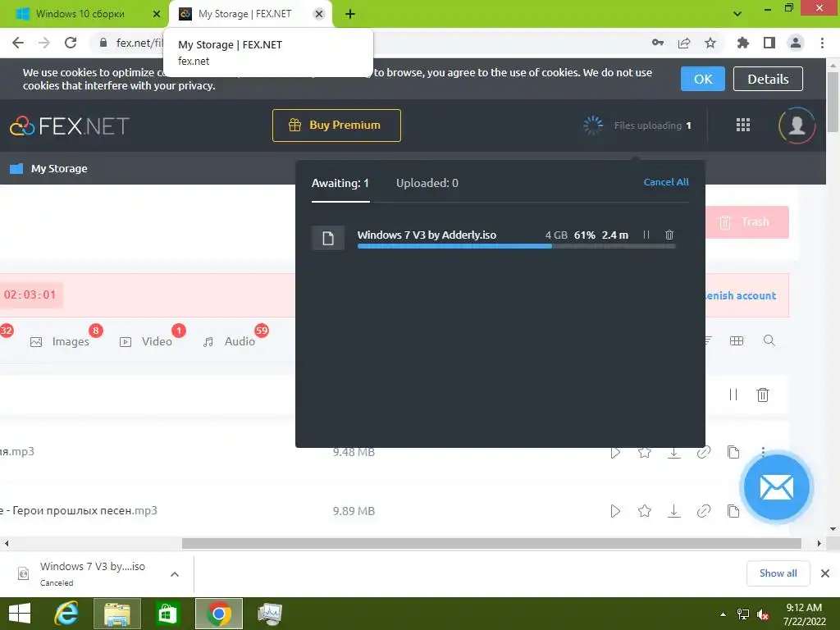Click the upload progress bar for Windows 7 V3

point(516,246)
